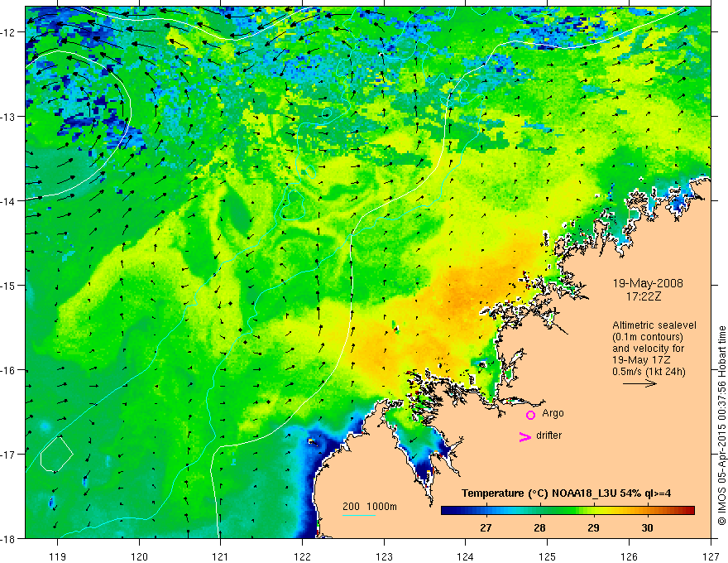Viewport: 728px width, 563px height.
Task: Click longitude axis label 126
Action: [629, 556]
